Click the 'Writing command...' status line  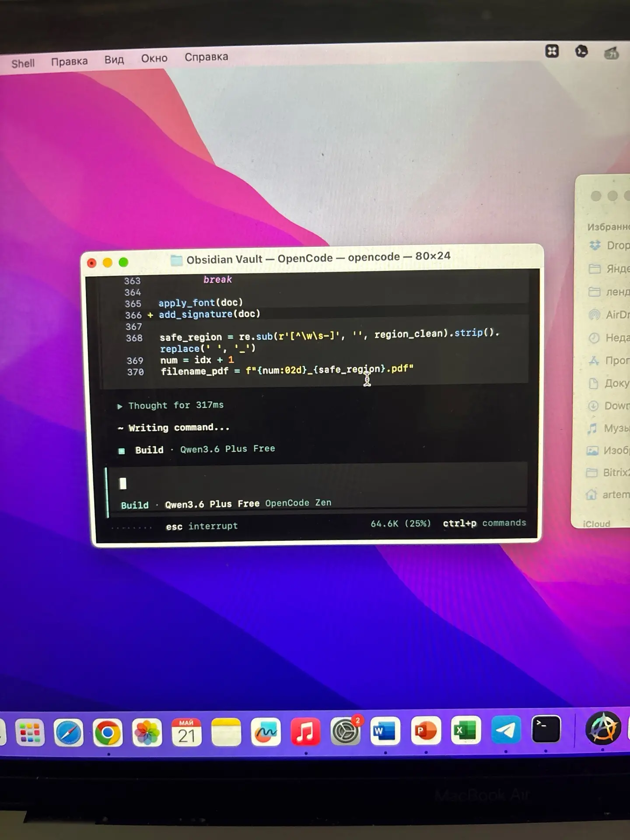pyautogui.click(x=174, y=427)
